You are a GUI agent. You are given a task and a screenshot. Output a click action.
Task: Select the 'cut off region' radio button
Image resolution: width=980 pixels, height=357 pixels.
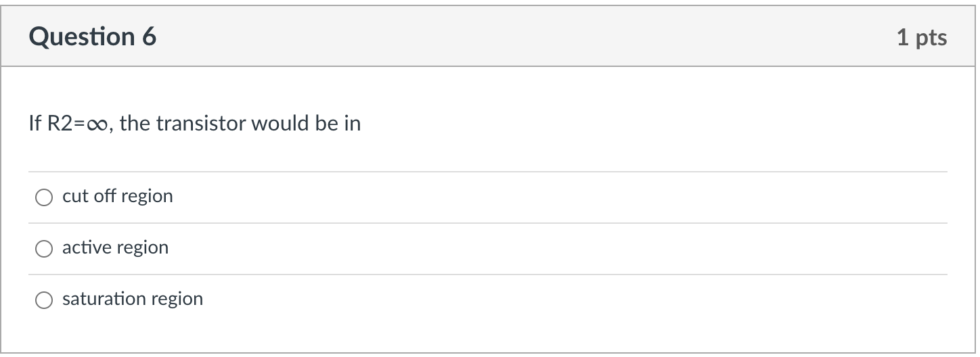click(44, 197)
